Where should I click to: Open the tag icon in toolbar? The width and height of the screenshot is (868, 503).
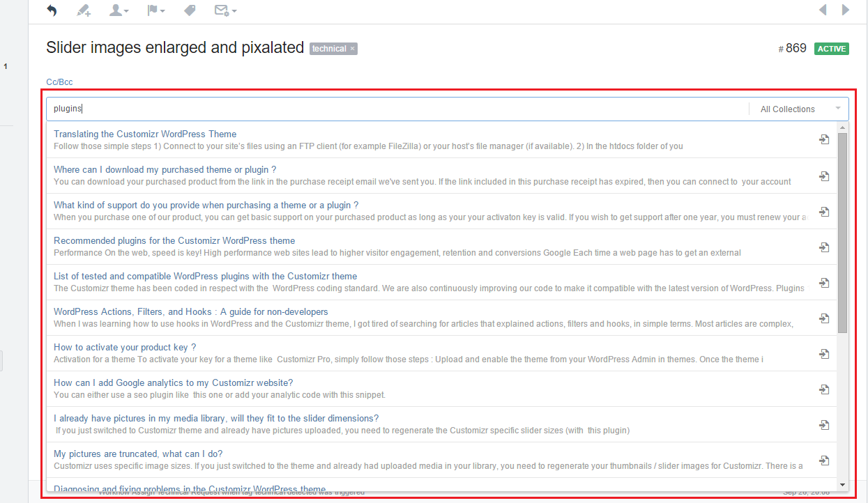pyautogui.click(x=190, y=10)
